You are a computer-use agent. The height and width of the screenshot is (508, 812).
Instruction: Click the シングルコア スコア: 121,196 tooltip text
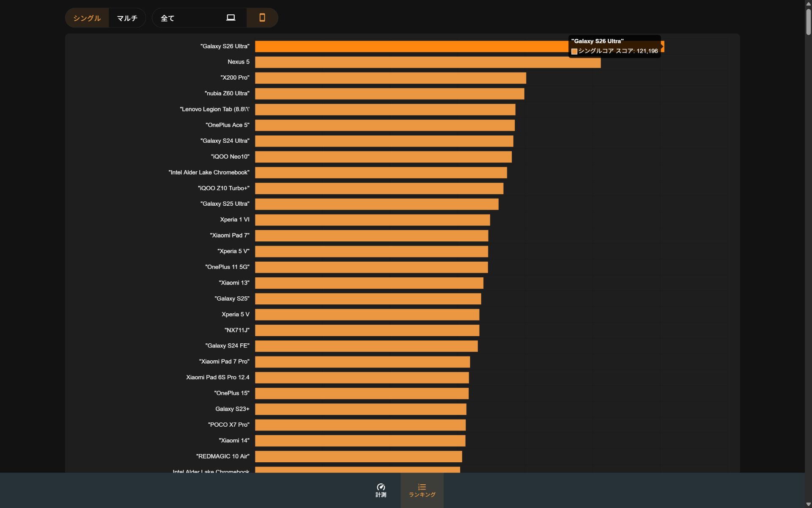[x=618, y=51]
